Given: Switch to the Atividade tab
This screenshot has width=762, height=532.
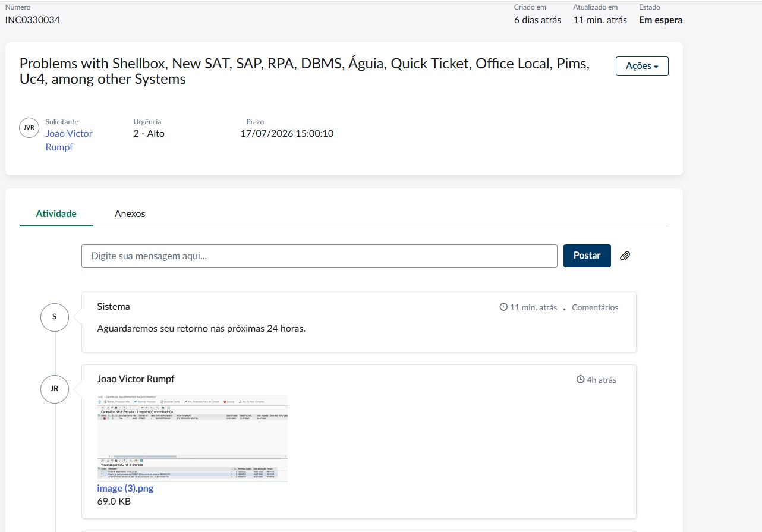Looking at the screenshot, I should (56, 214).
